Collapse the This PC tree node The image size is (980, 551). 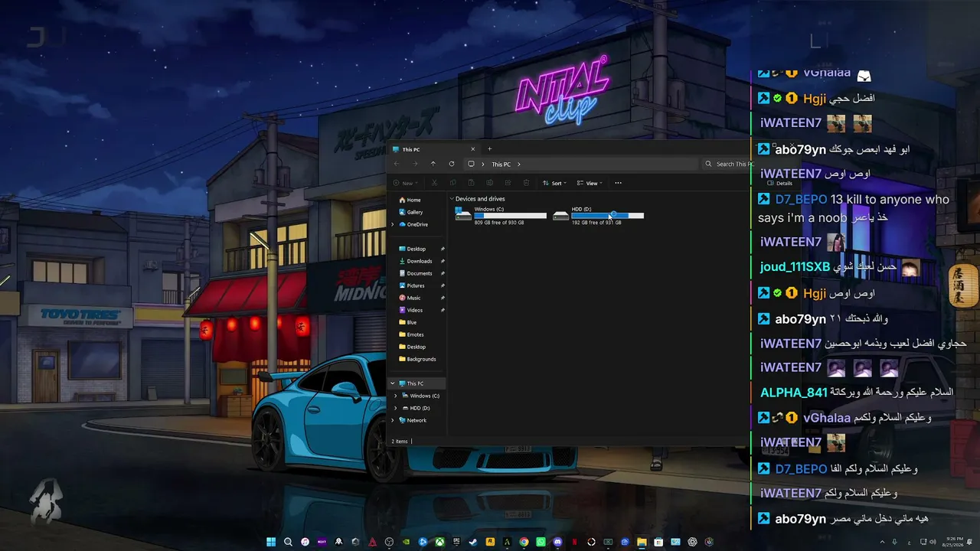click(393, 383)
